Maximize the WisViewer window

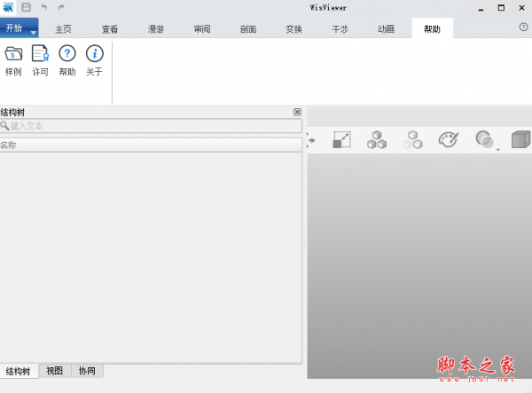pyautogui.click(x=501, y=7)
